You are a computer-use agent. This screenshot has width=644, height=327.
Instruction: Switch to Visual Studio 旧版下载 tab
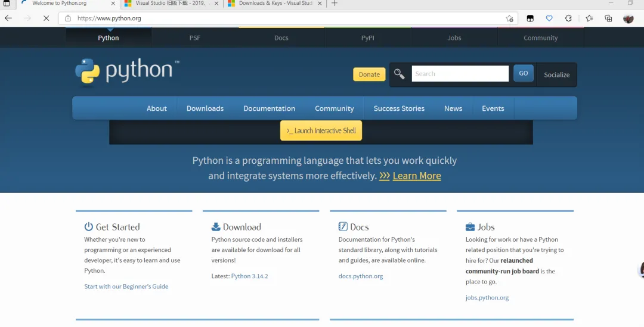[172, 4]
